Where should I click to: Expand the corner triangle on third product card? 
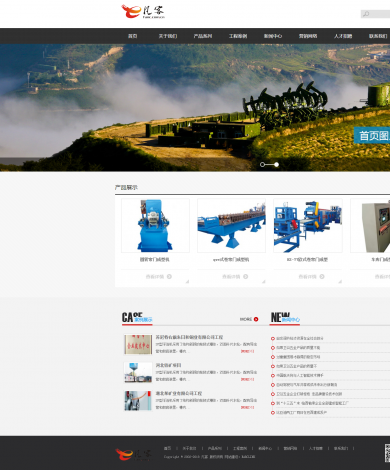pyautogui.click(x=340, y=282)
